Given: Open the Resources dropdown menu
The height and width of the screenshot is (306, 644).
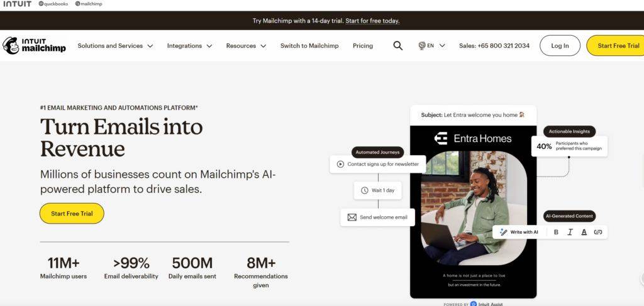Looking at the screenshot, I should [x=246, y=45].
